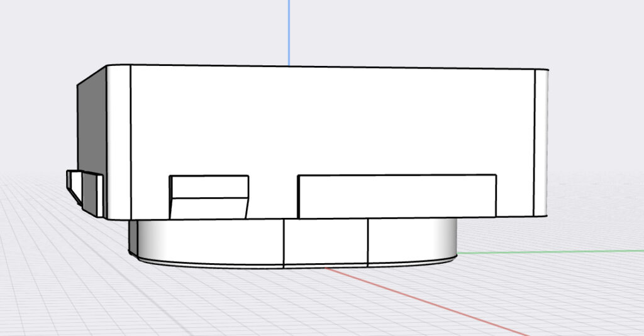This screenshot has height=336, width=644.
Task: Select the upper face of the small left recess
Action: click(209, 187)
